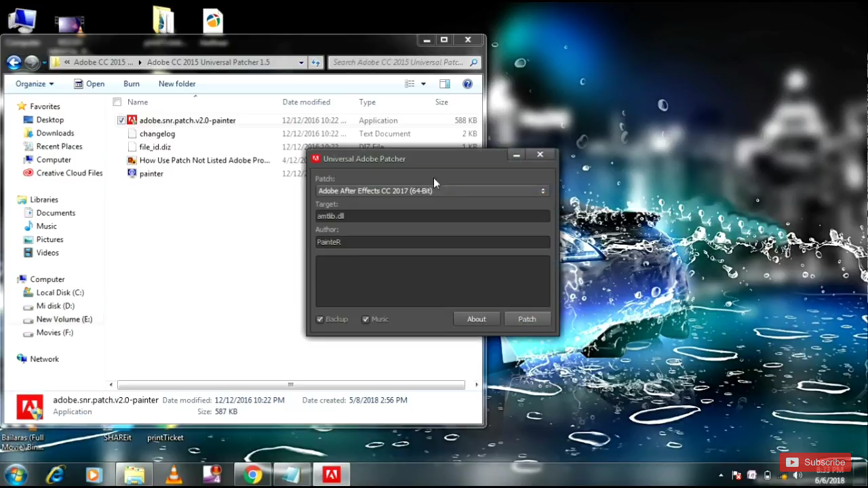
Task: Open the media file desktop icon
Action: click(x=70, y=25)
